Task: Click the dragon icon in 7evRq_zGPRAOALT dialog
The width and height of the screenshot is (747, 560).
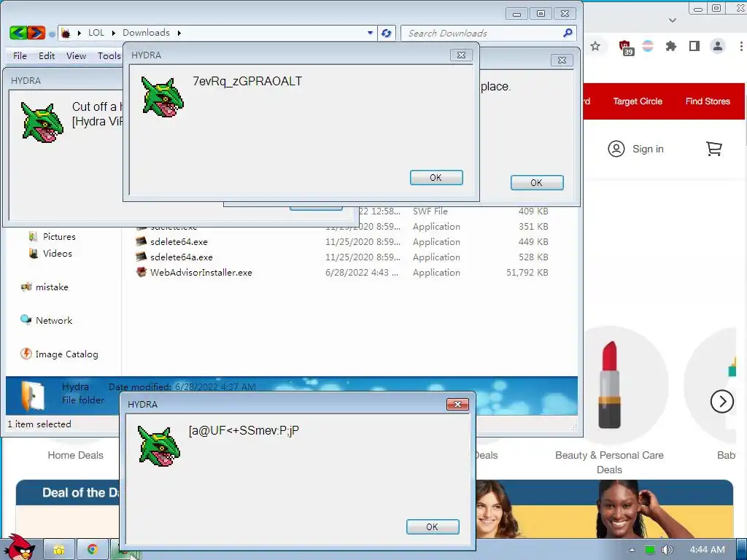Action: point(163,97)
